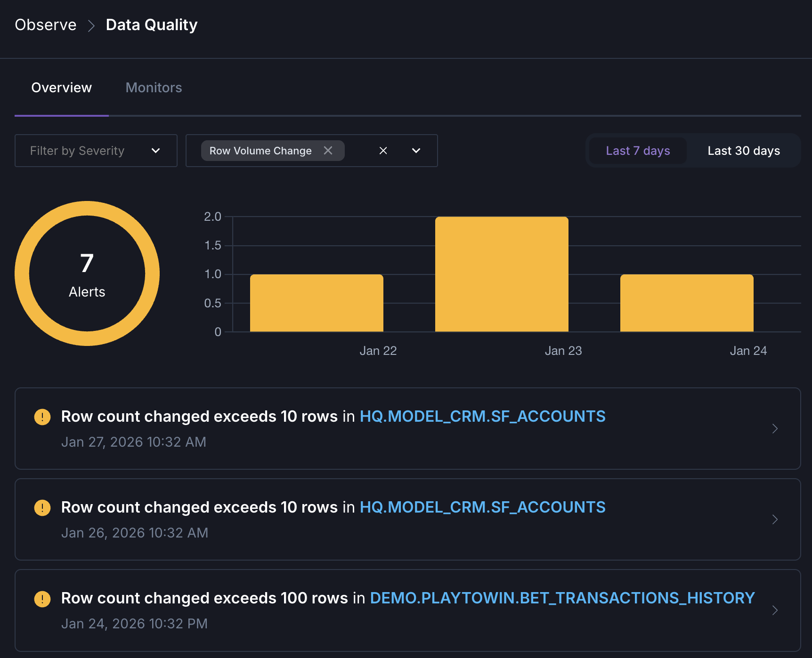This screenshot has width=812, height=658.
Task: Select the Last 30 days range
Action: click(743, 151)
